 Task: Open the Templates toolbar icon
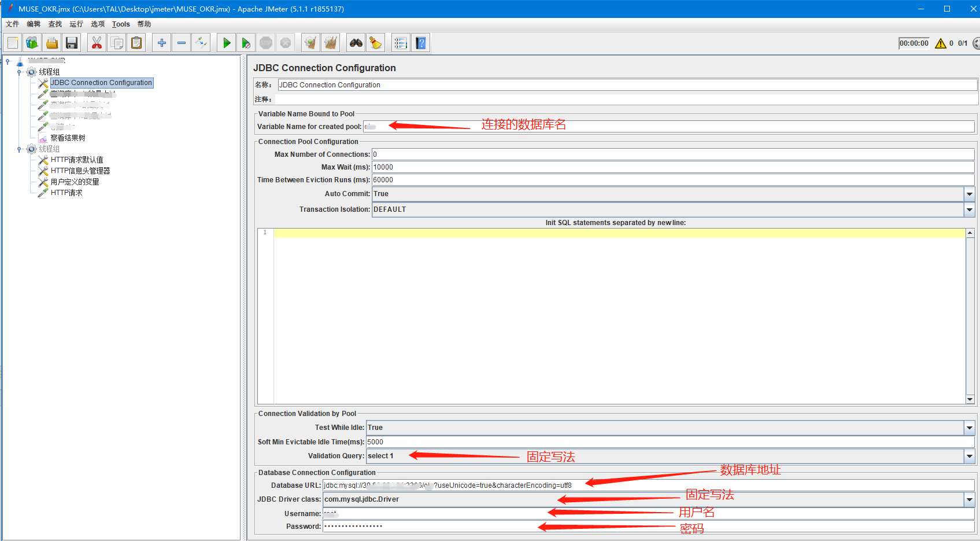pyautogui.click(x=32, y=43)
